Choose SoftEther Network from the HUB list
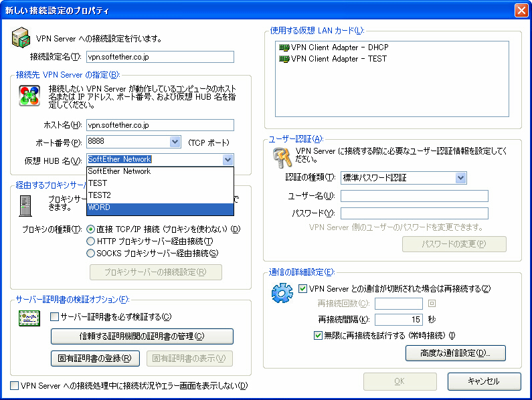 click(x=160, y=171)
